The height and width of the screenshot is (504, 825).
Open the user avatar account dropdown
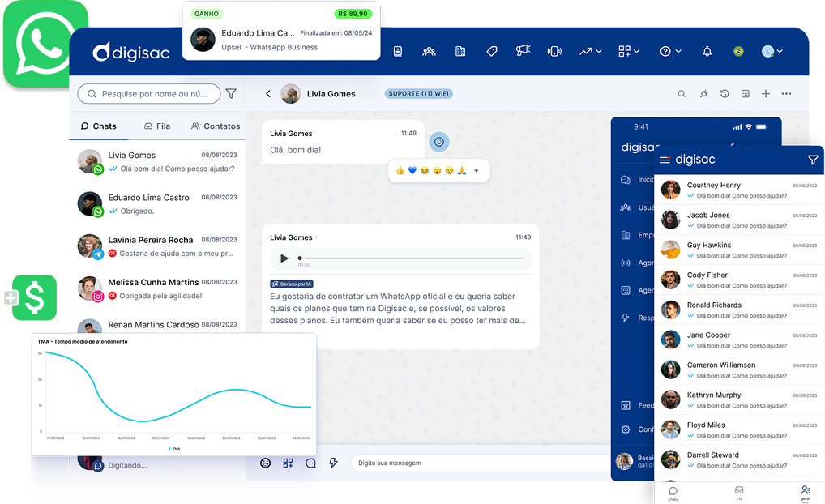pos(772,51)
